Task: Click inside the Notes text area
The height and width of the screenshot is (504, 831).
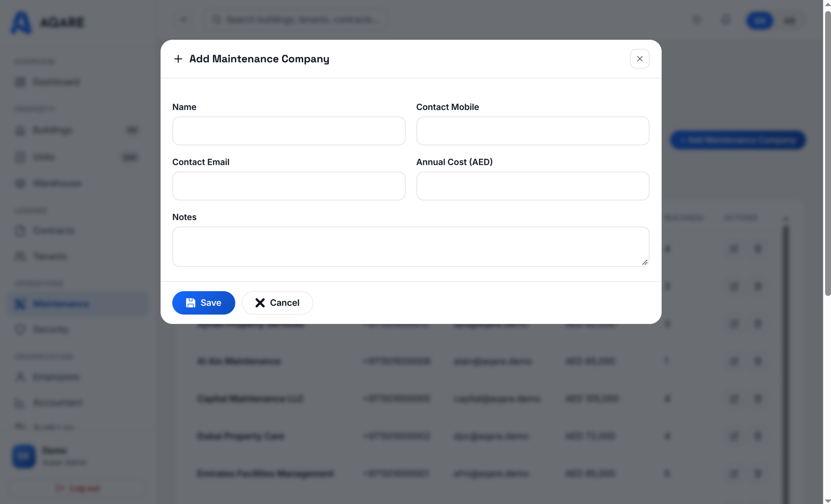Action: [x=410, y=247]
